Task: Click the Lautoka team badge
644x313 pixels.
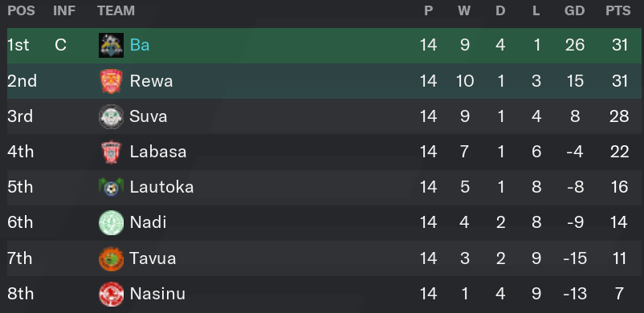Action: pos(111,187)
